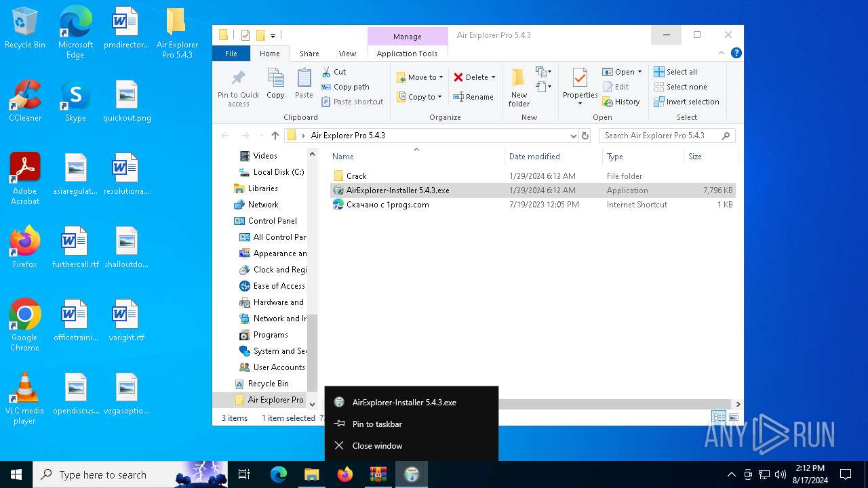Select the Cut command

334,72
